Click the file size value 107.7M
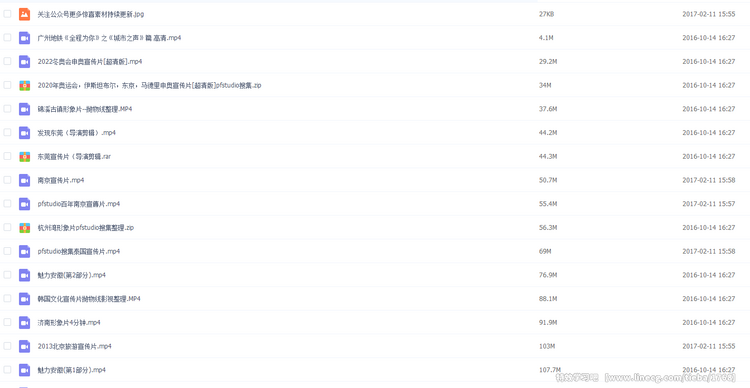Image resolution: width=750 pixels, height=388 pixels. click(x=549, y=370)
